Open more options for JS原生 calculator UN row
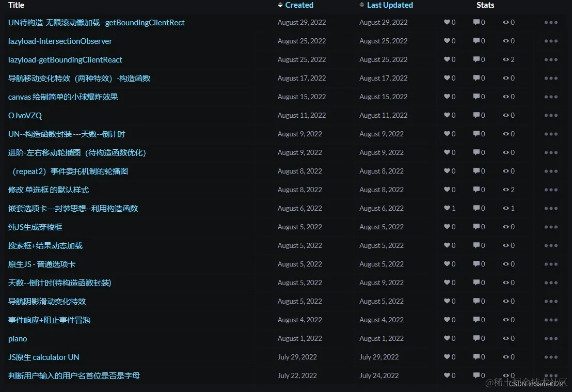 551,357
